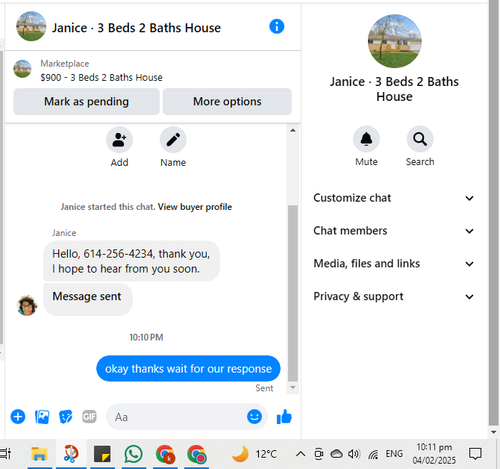
Task: Open the clock showing 10:11 pm
Action: point(434,454)
